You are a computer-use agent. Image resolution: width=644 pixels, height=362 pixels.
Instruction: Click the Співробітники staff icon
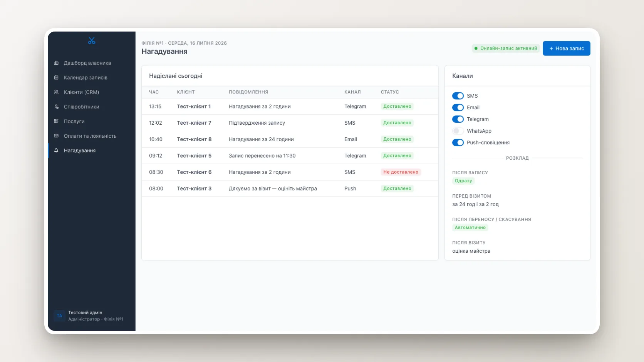(x=56, y=107)
